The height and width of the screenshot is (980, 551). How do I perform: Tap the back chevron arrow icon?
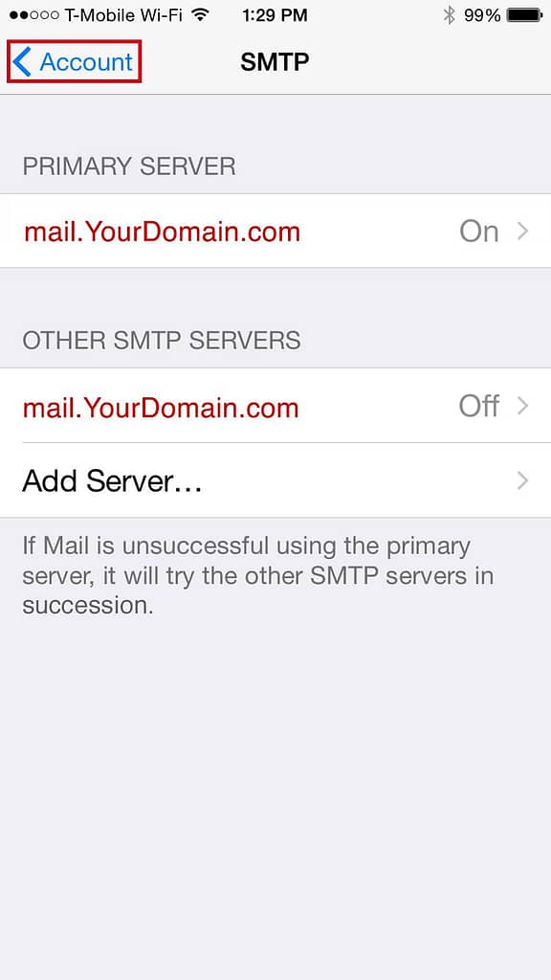[21, 62]
